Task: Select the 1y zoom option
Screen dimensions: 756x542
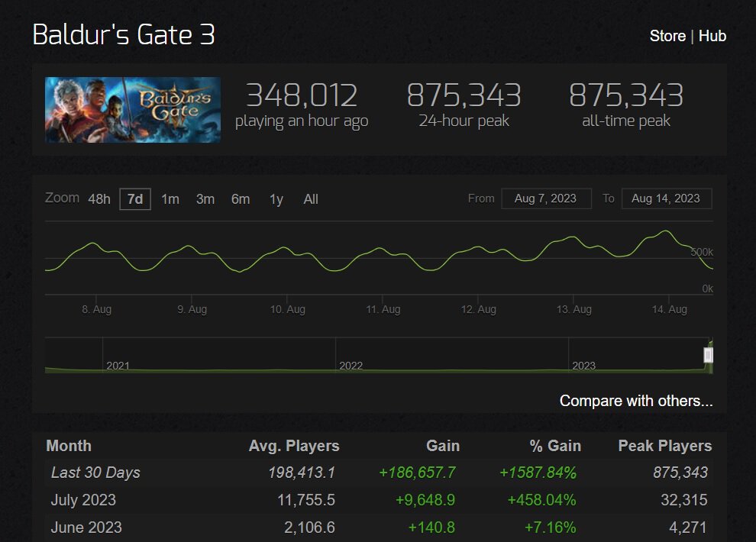Action: coord(276,199)
